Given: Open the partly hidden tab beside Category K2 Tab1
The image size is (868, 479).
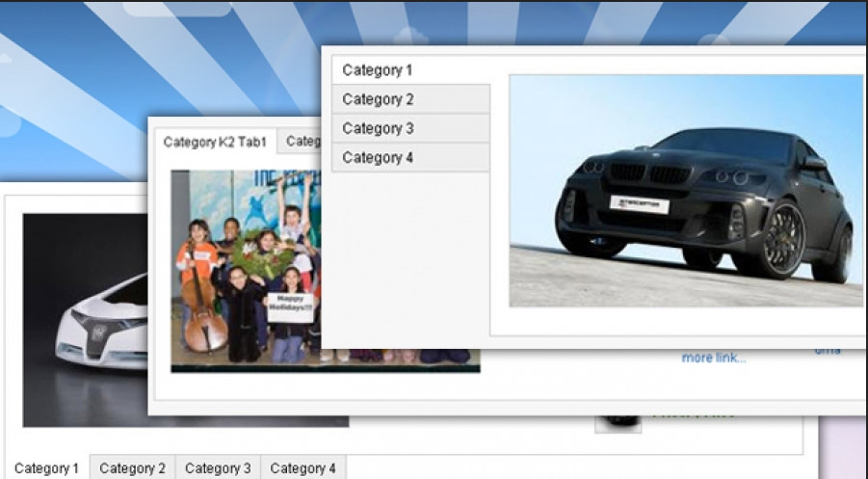Looking at the screenshot, I should pyautogui.click(x=299, y=141).
